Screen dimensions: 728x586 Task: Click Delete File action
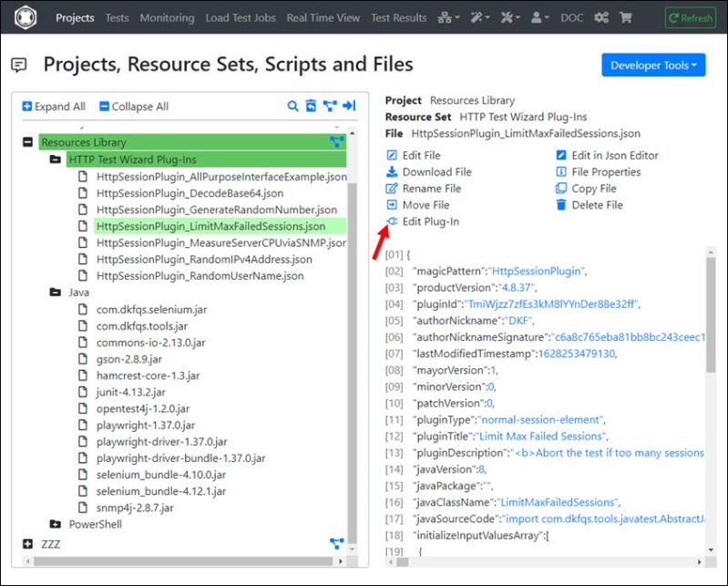pyautogui.click(x=590, y=205)
